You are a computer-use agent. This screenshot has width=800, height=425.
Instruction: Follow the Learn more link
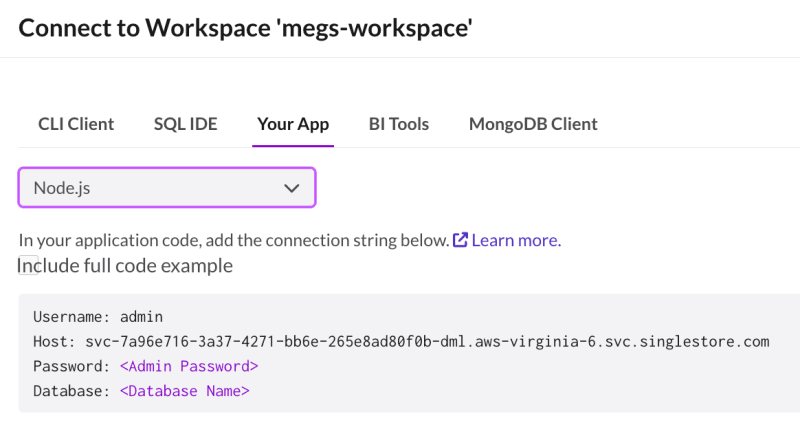516,240
